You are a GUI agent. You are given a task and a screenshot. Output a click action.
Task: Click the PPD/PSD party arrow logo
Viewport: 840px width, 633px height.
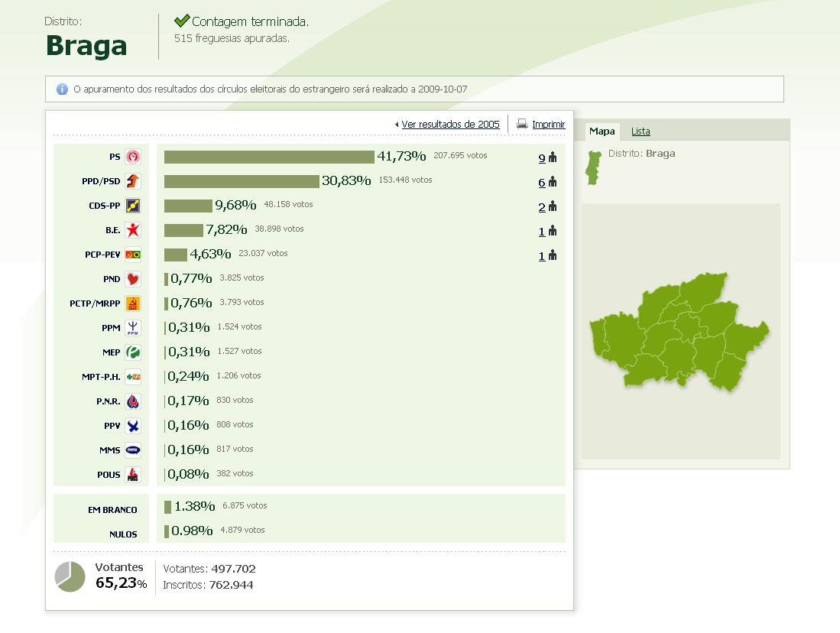tap(133, 181)
